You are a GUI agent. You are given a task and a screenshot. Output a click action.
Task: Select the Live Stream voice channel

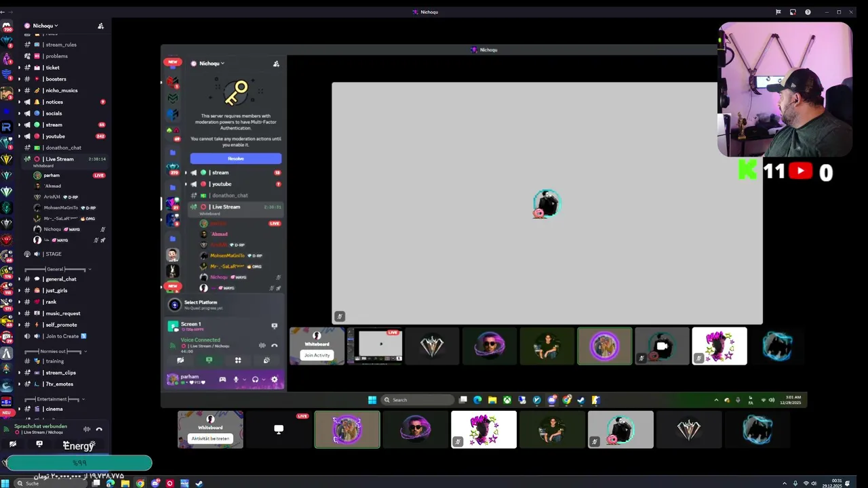click(x=65, y=161)
